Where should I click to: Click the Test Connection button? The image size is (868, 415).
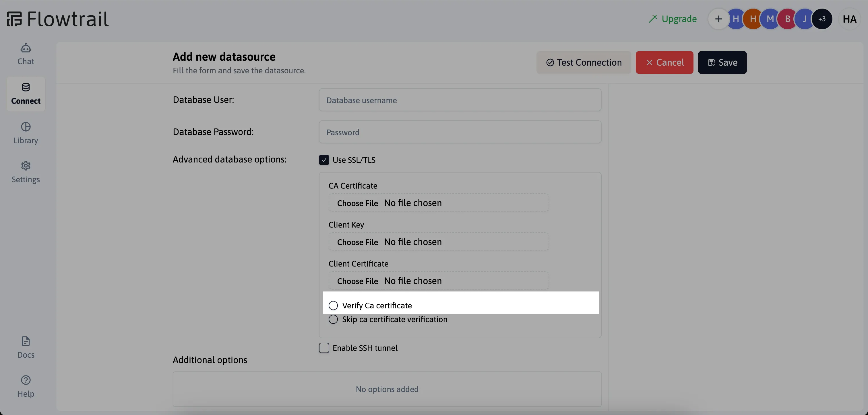[x=584, y=62]
